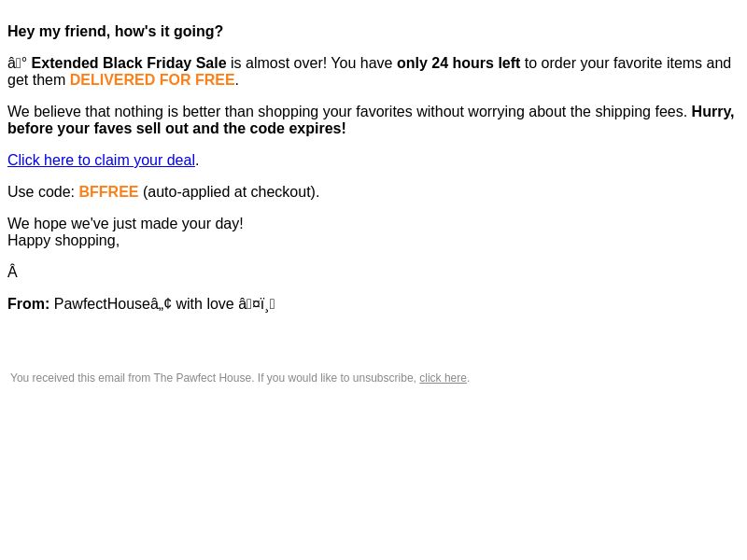
Task: Click the bold "From:" label
Action: coord(29,304)
